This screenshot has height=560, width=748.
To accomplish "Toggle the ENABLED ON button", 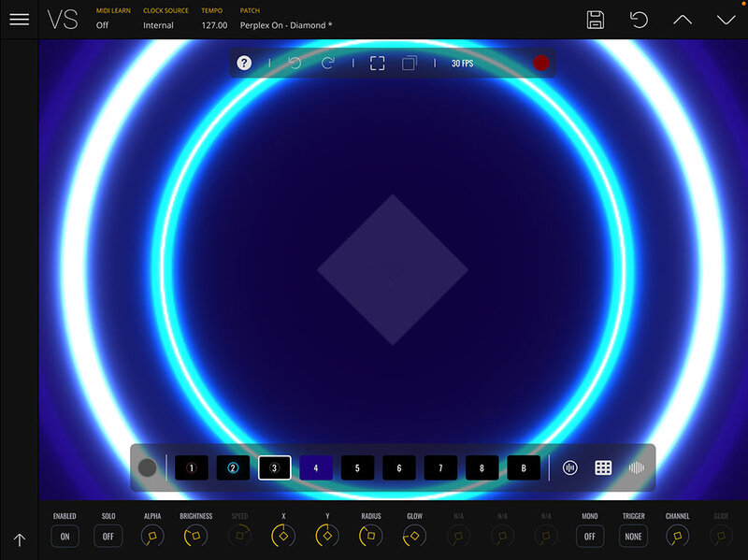I will (65, 536).
